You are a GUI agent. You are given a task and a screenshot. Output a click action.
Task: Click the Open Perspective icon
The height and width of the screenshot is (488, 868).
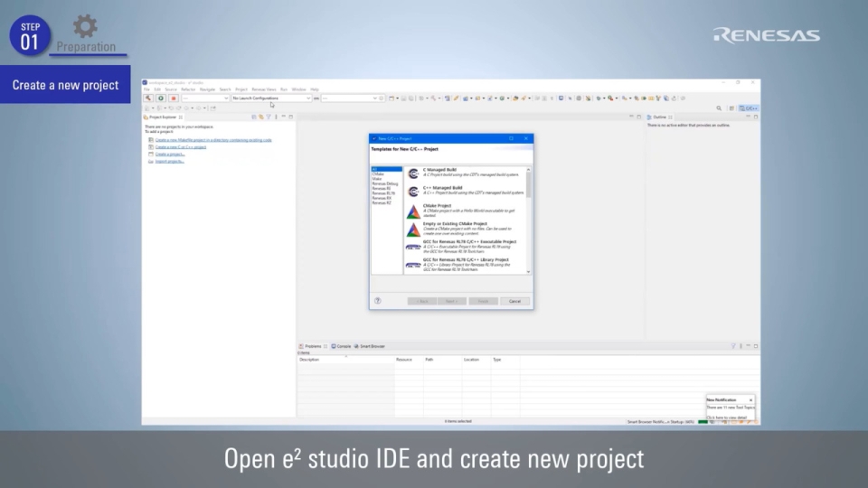731,108
